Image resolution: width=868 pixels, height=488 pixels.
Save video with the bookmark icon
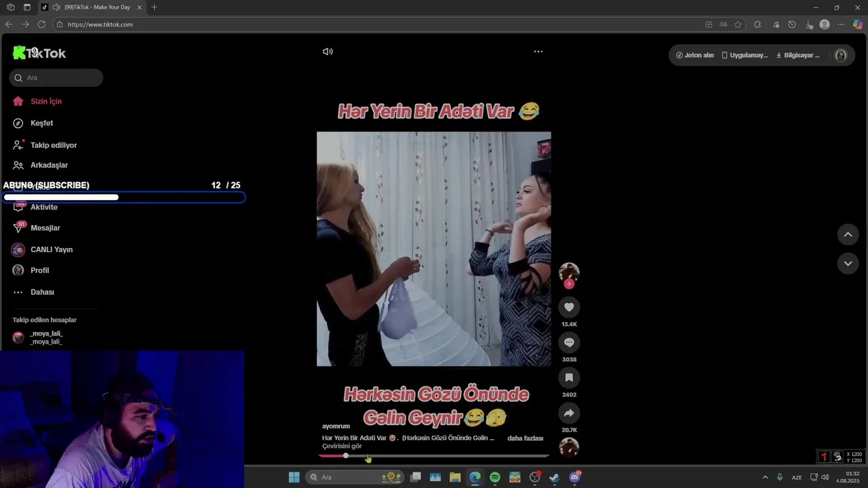tap(569, 378)
